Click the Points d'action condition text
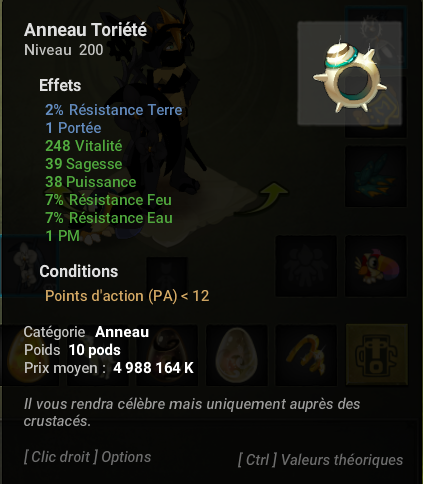423x484 pixels. (127, 296)
